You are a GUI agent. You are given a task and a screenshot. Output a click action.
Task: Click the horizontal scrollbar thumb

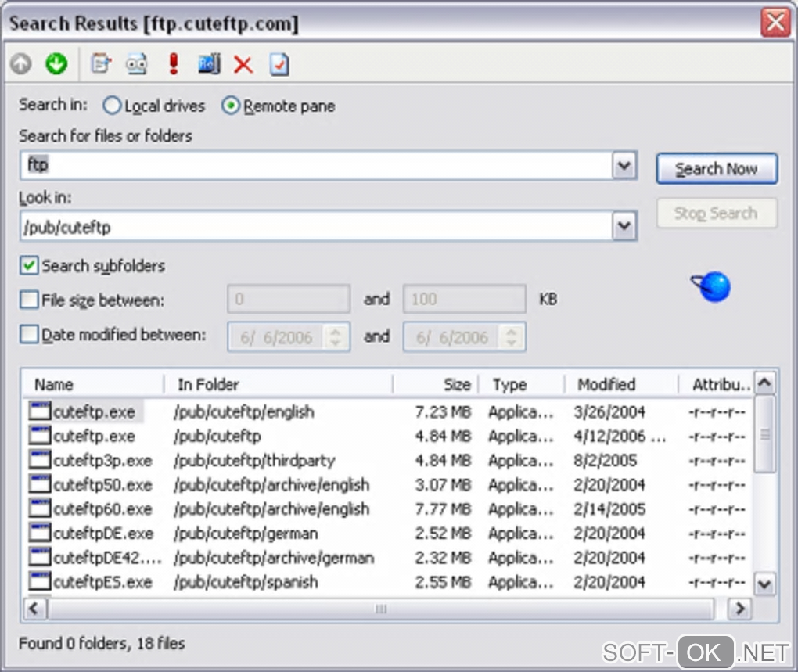[x=381, y=609]
